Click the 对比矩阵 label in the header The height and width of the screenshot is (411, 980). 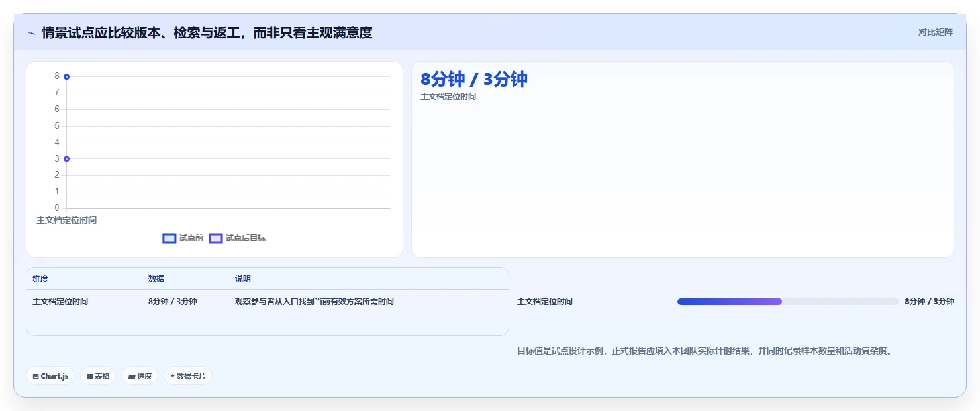click(x=936, y=32)
